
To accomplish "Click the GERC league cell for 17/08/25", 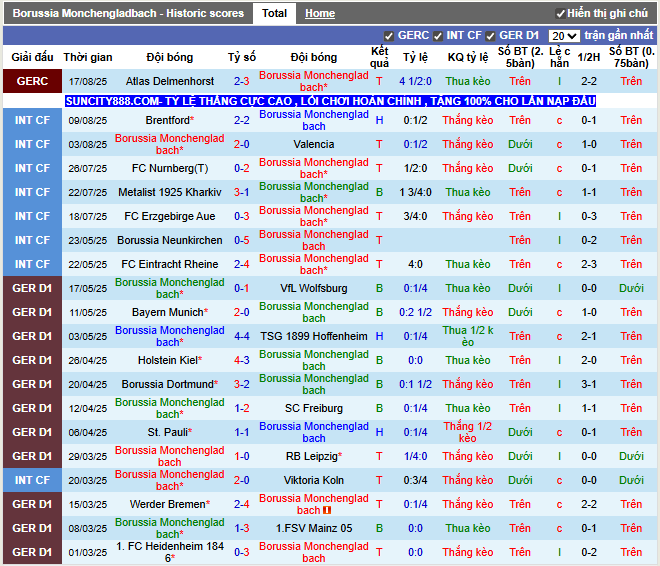I will 32,81.
